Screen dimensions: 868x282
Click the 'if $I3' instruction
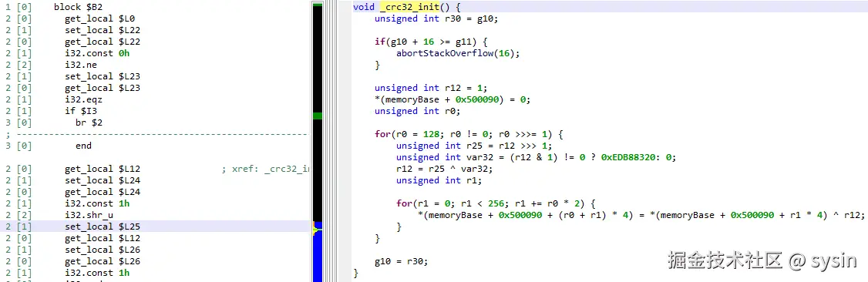pyautogui.click(x=81, y=111)
